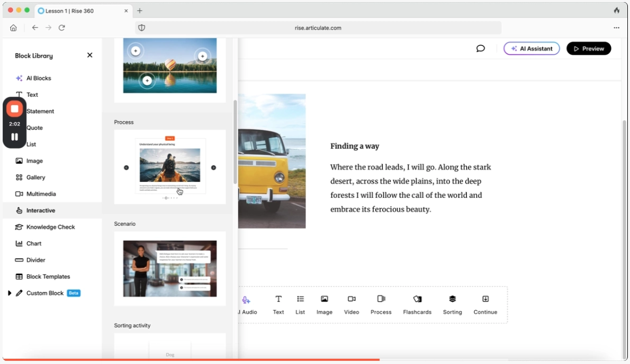Add an AI Audio block

[247, 305]
